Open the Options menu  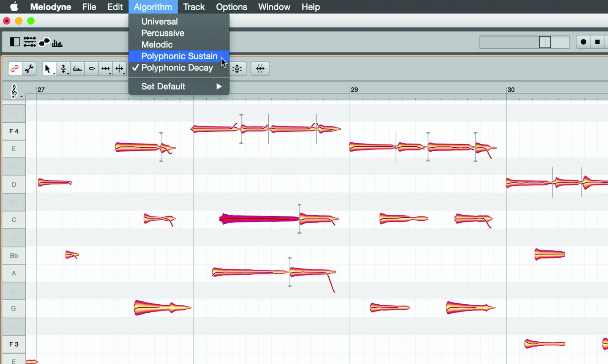pyautogui.click(x=231, y=7)
